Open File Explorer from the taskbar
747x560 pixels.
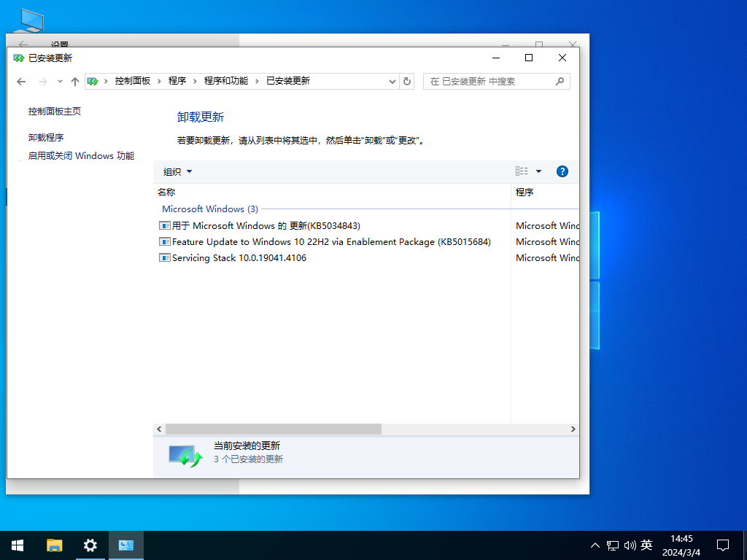click(x=54, y=545)
